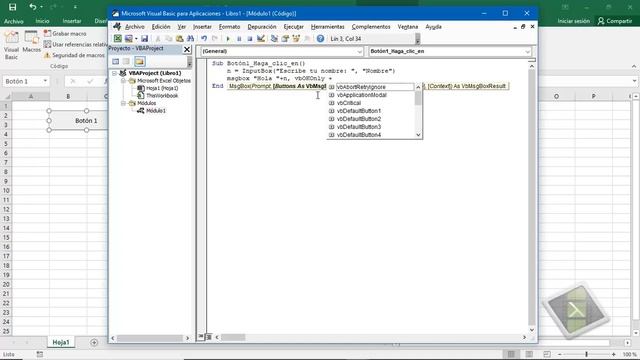This screenshot has width=640, height=360.
Task: Open Properties Window icon in toolbar
Action: point(285,38)
